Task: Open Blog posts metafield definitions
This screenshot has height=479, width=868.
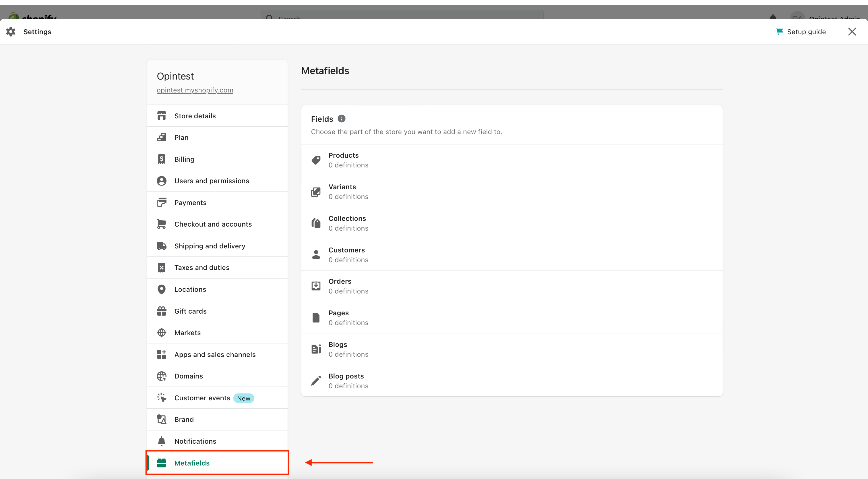Action: click(511, 381)
